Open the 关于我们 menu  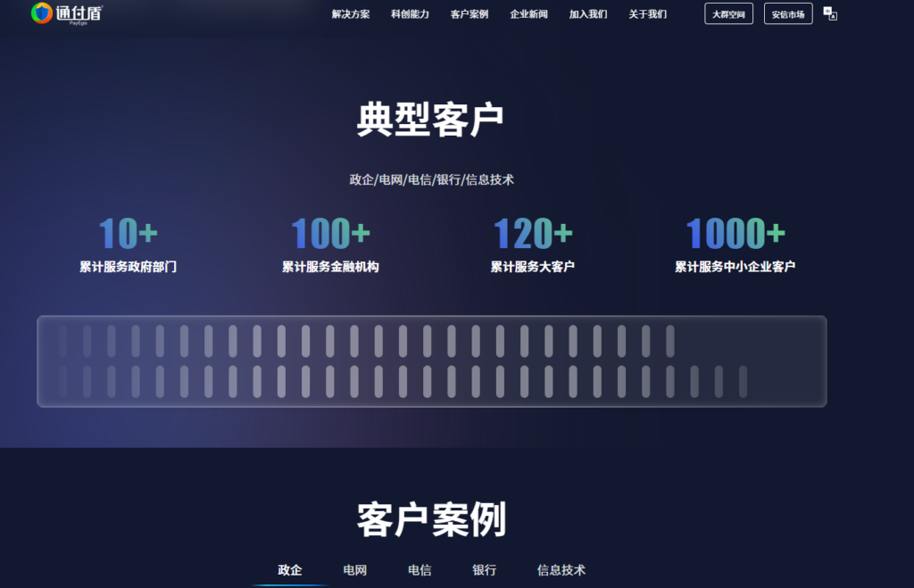(x=646, y=14)
